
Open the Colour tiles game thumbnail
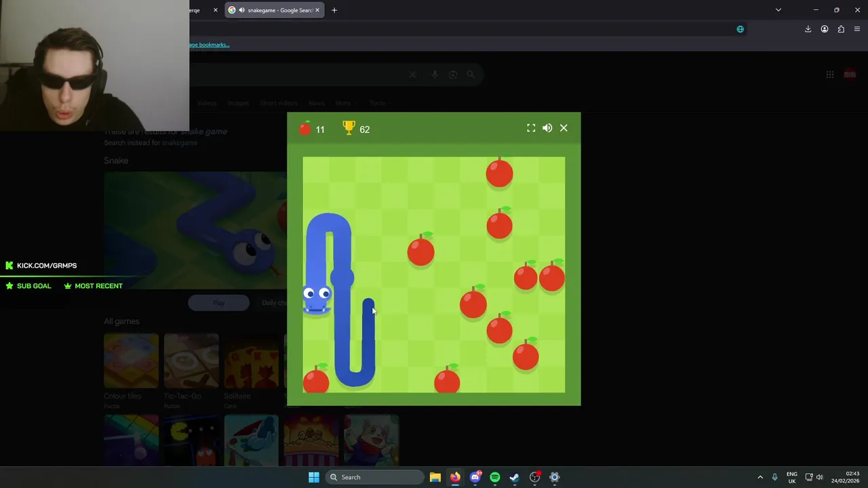[x=131, y=361]
